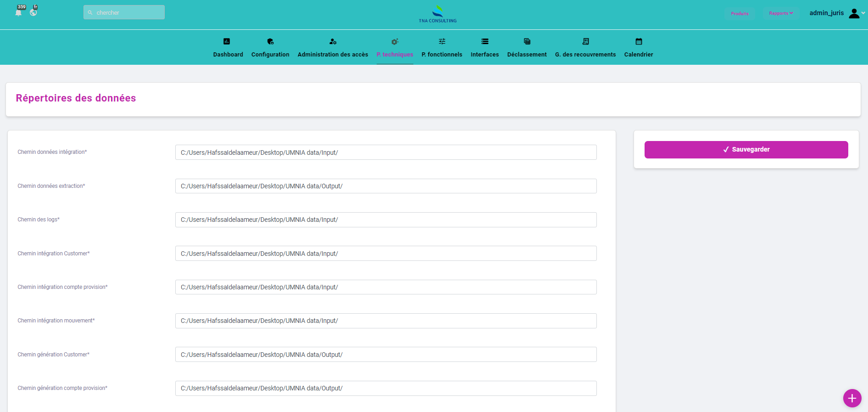Open the Interfaces list icon
Viewport: 868px width, 412px height.
(x=484, y=41)
